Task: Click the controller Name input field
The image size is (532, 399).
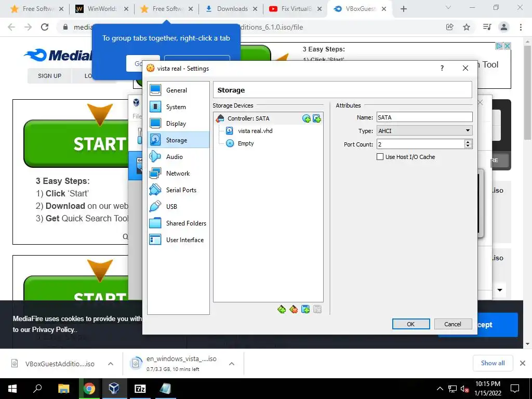Action: (x=424, y=117)
